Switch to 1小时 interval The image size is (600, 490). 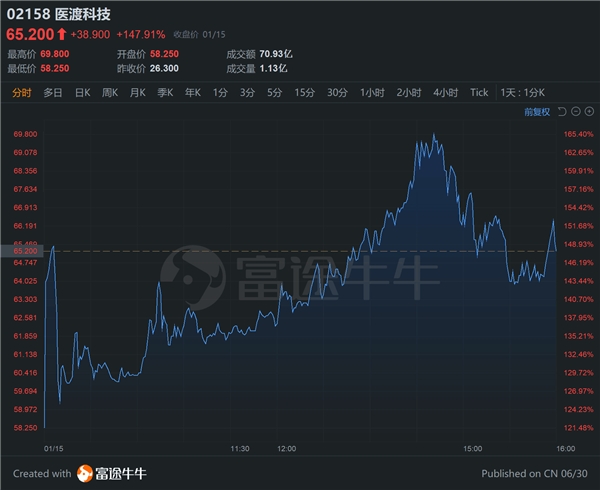click(372, 93)
